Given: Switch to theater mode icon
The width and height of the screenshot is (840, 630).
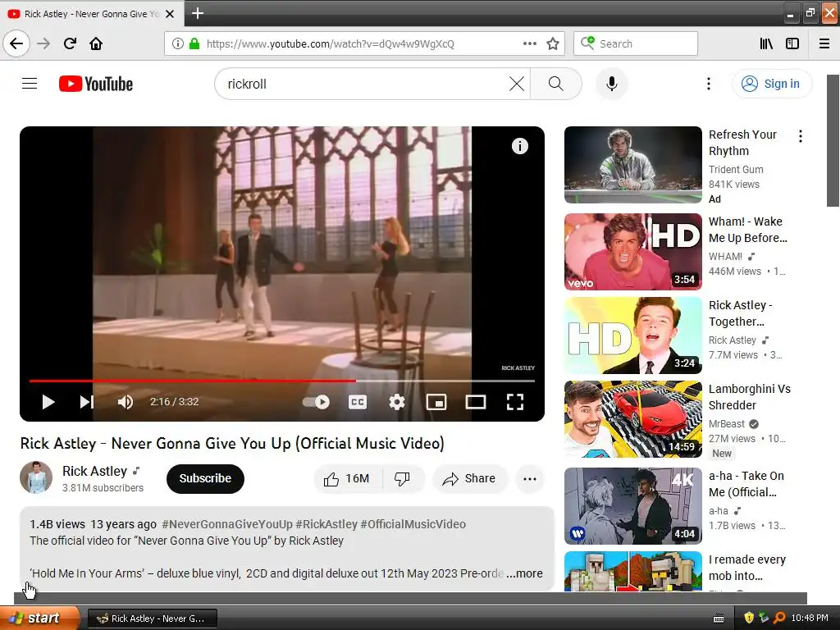Looking at the screenshot, I should (476, 402).
